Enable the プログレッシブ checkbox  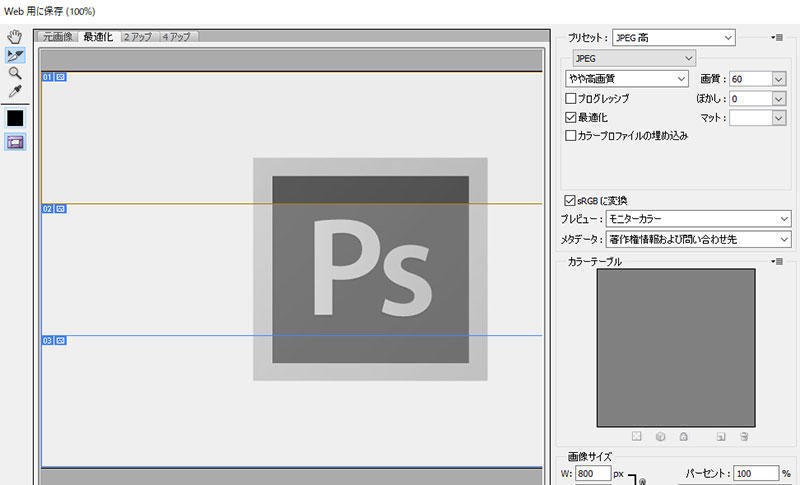click(x=571, y=98)
